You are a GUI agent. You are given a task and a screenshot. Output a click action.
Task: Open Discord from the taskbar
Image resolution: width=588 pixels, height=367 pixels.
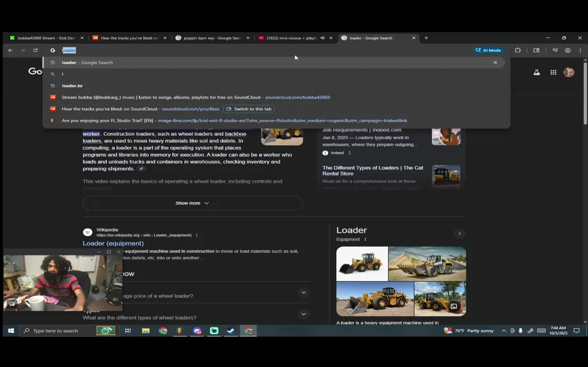[197, 331]
